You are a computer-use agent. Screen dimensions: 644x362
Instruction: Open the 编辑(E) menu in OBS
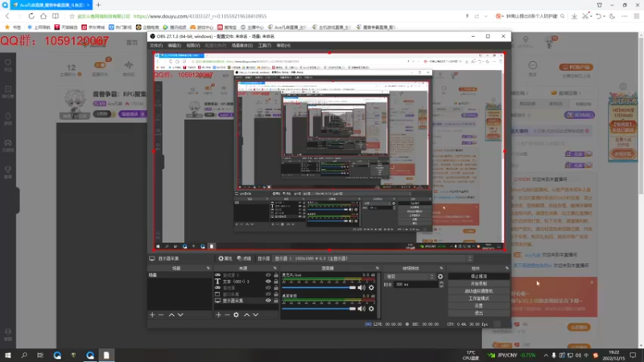(x=175, y=46)
